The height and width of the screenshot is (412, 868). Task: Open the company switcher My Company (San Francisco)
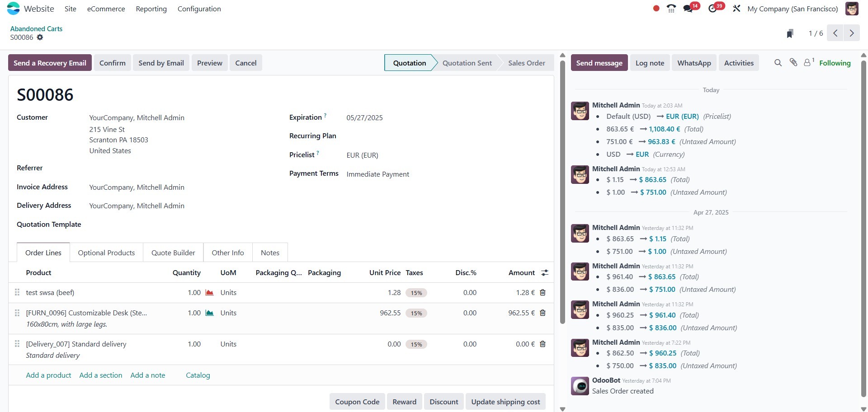pos(793,9)
